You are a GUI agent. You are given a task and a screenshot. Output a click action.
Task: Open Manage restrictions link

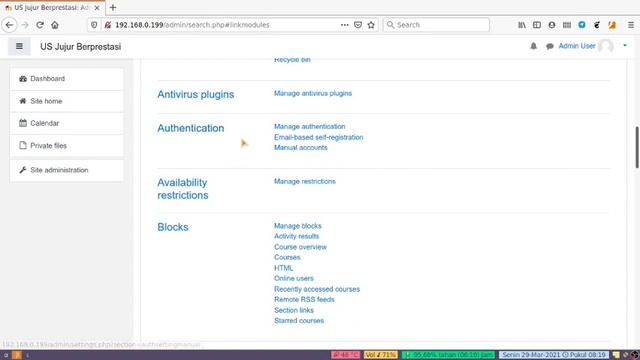304,181
